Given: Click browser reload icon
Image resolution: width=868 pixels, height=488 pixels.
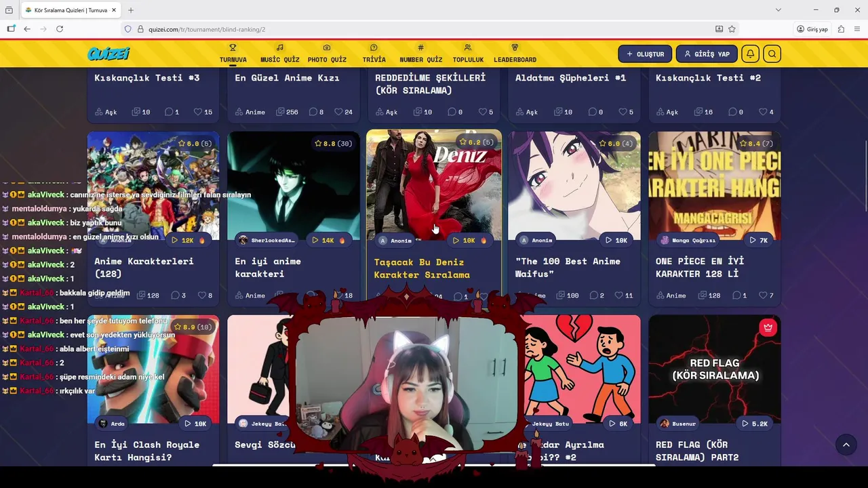Looking at the screenshot, I should coord(60,29).
